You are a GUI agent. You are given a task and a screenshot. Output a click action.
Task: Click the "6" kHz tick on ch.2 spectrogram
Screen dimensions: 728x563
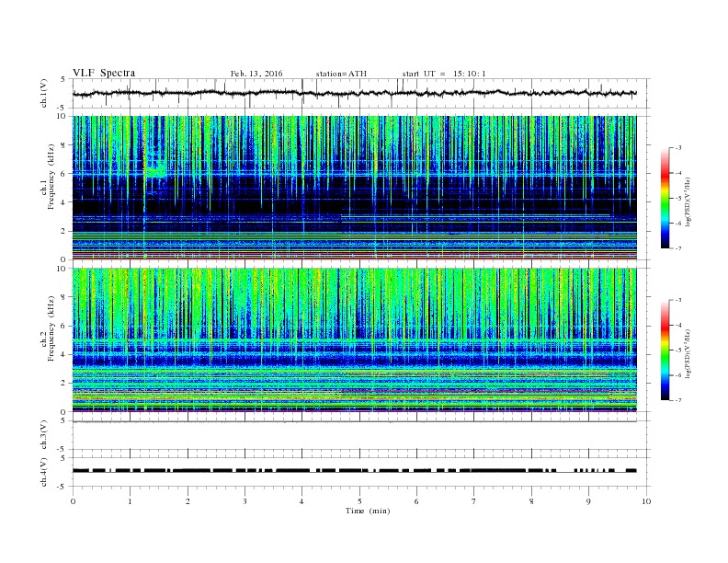click(x=63, y=326)
